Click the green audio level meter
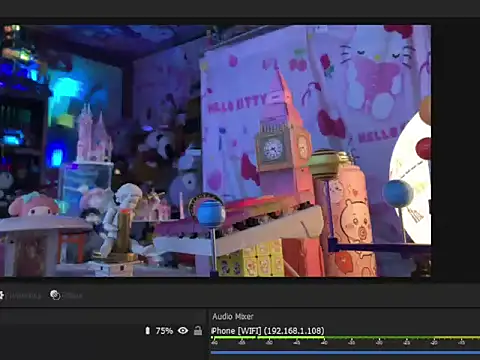This screenshot has height=360, width=480. coord(345,338)
